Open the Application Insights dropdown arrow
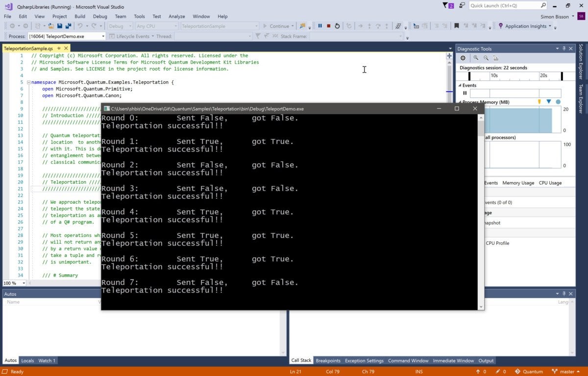The width and height of the screenshot is (588, 376). [550, 26]
